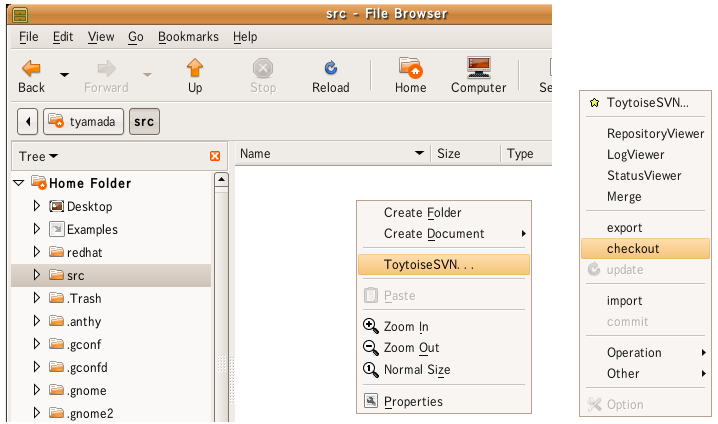Image resolution: width=718 pixels, height=424 pixels.
Task: Expand the .gnome tree node
Action: (x=37, y=390)
